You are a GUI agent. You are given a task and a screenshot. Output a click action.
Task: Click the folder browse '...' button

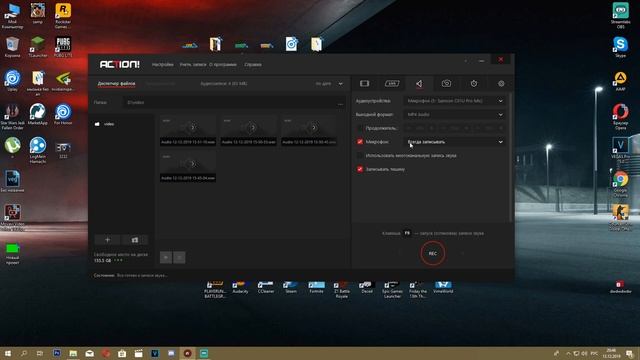(340, 103)
